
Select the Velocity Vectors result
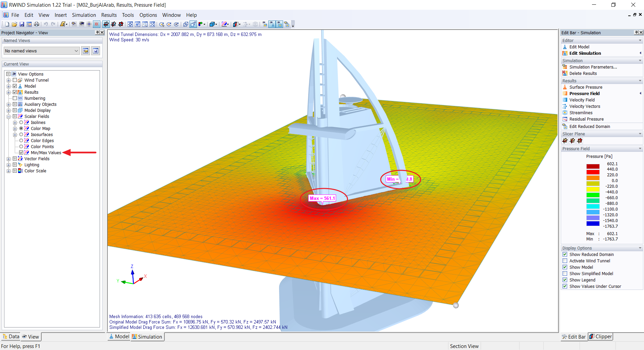585,106
